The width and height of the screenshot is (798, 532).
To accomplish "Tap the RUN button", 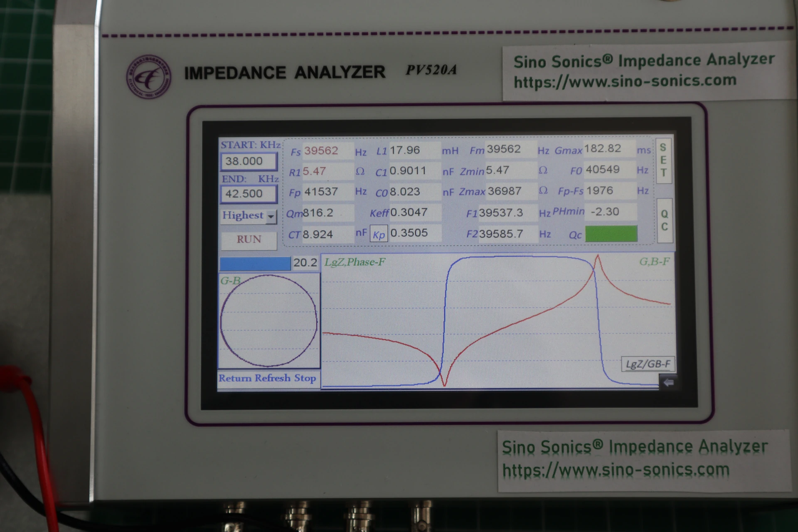I will point(249,240).
